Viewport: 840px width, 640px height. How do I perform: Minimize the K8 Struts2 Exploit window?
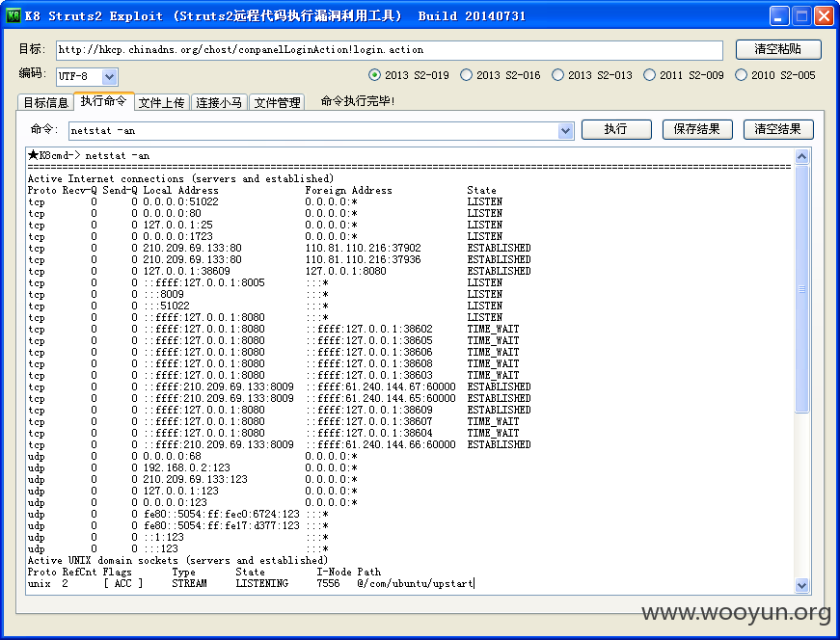tap(779, 15)
